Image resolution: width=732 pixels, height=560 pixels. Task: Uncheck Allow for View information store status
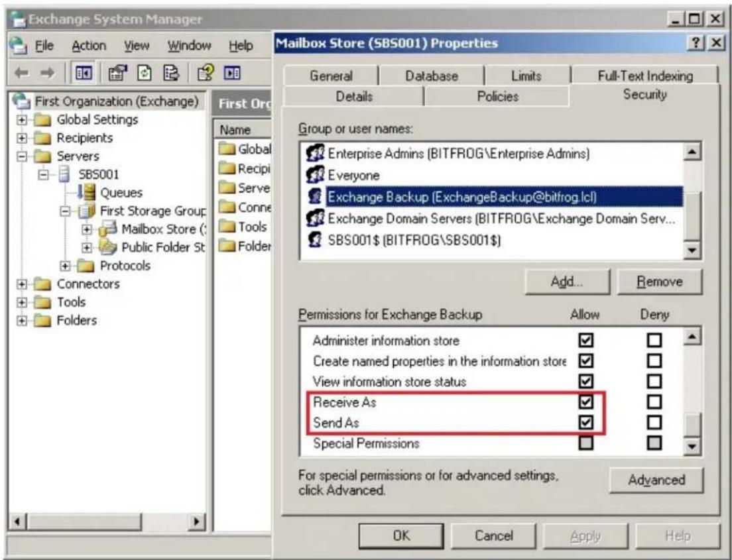tap(586, 381)
